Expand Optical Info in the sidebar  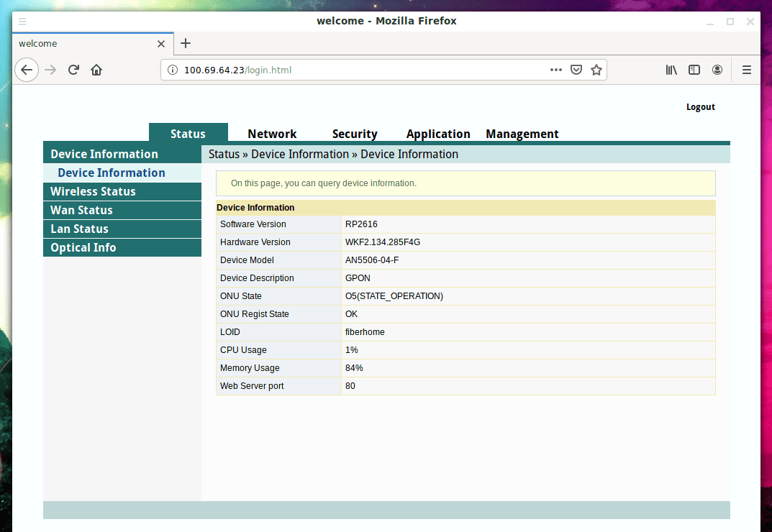pos(83,247)
